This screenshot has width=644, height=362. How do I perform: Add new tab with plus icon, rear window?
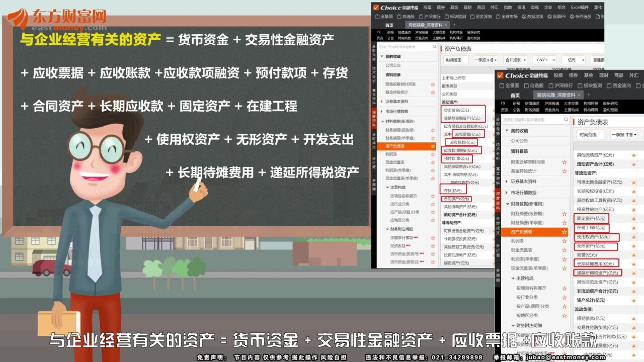click(454, 25)
